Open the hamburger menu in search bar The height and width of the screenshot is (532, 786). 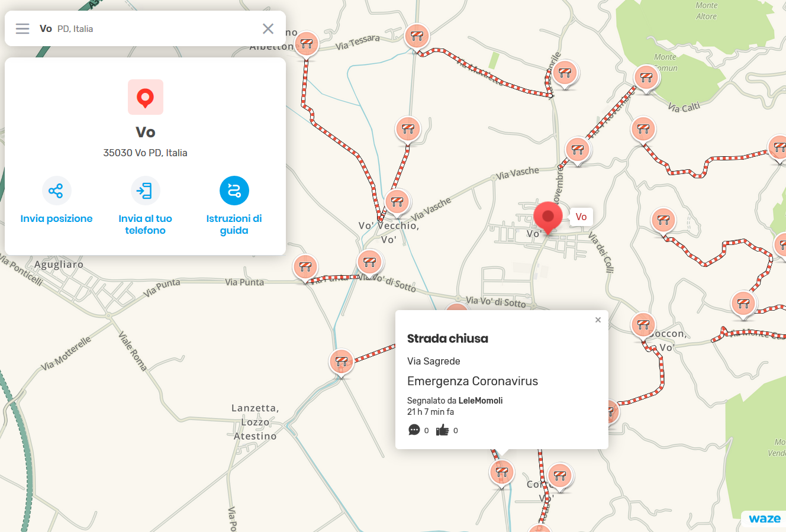point(22,28)
